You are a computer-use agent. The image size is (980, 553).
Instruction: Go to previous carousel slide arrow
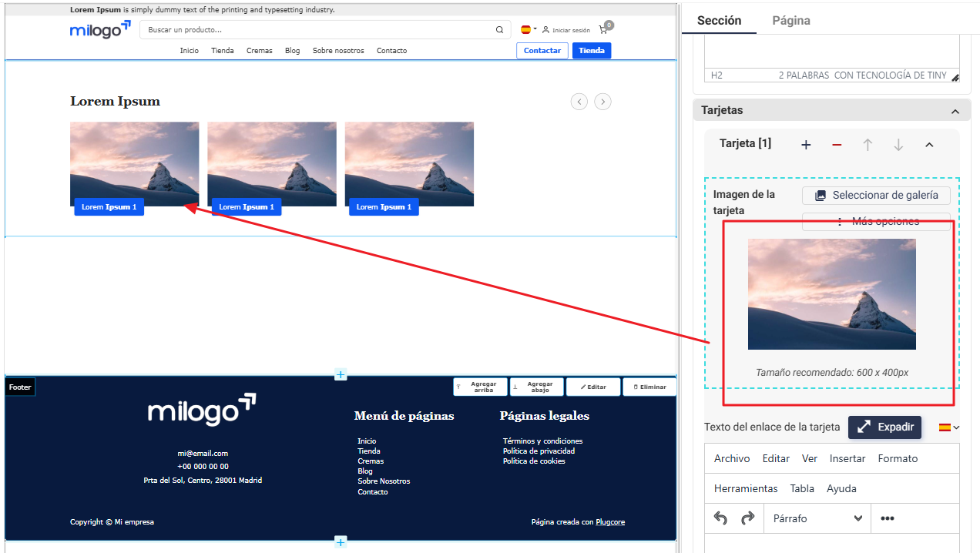tap(579, 102)
